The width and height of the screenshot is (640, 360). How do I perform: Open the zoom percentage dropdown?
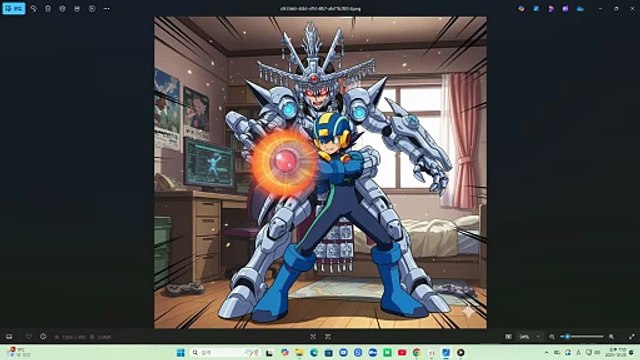(x=529, y=337)
